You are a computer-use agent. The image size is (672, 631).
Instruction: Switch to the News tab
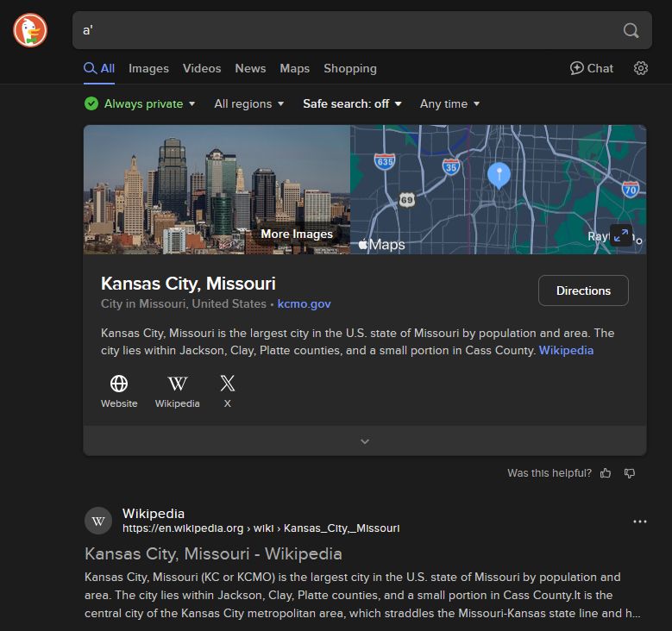[x=250, y=69]
